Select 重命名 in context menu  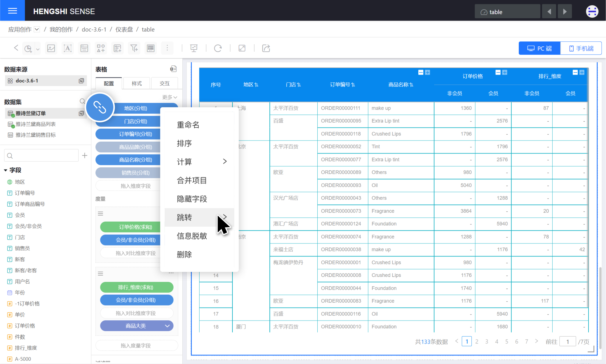pyautogui.click(x=199, y=125)
